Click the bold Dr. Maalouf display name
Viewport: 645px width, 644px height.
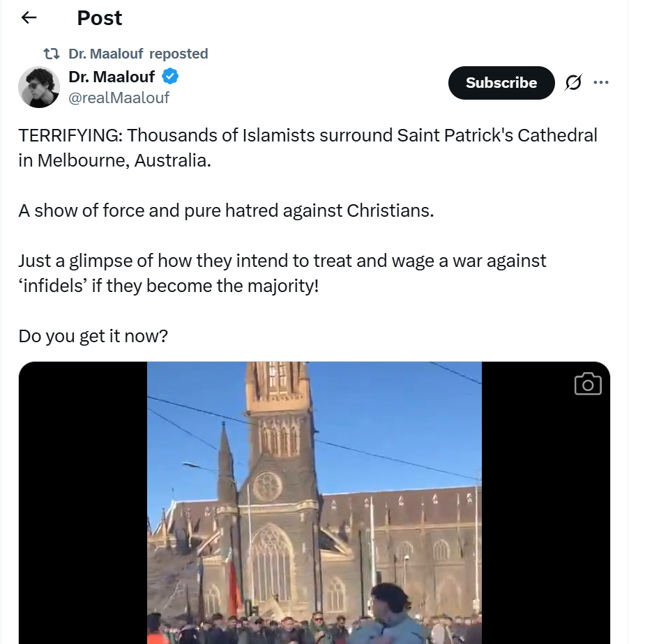pos(112,76)
